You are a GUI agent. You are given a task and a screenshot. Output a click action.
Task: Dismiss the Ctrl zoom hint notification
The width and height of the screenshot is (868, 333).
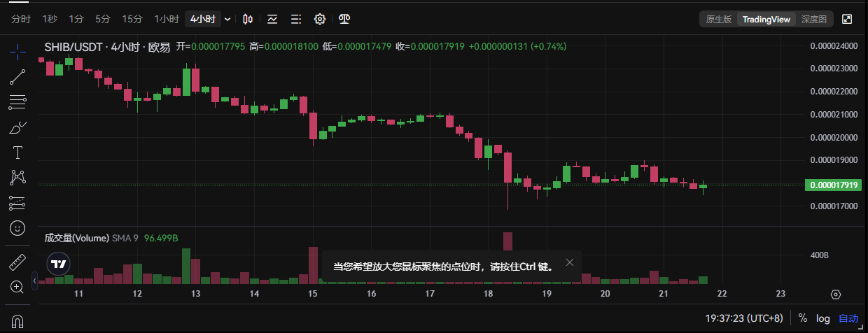coord(570,262)
